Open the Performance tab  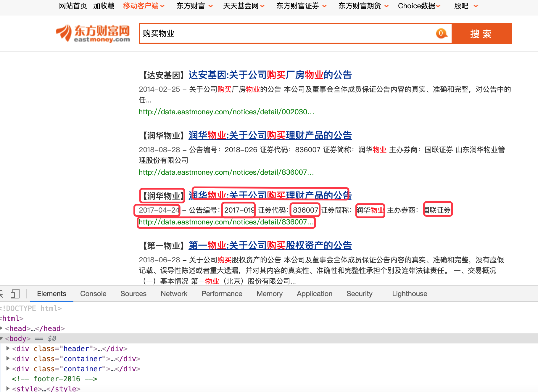pyautogui.click(x=222, y=294)
